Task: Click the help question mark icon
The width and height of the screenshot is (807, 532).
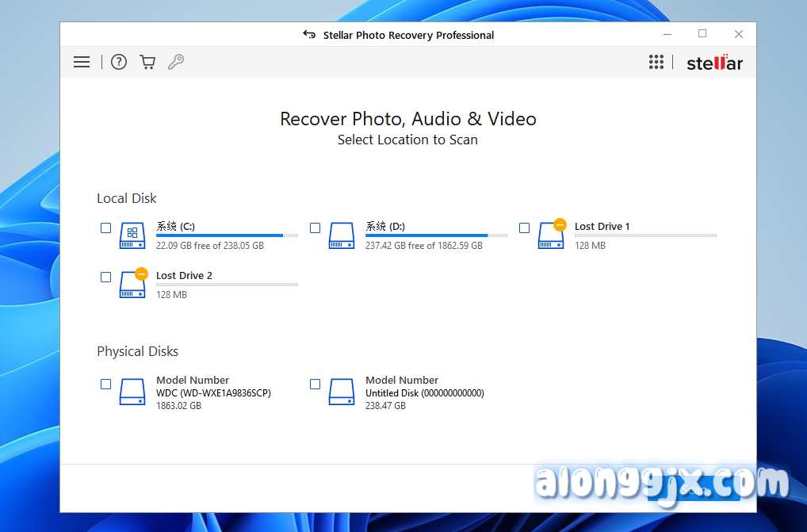Action: tap(119, 62)
